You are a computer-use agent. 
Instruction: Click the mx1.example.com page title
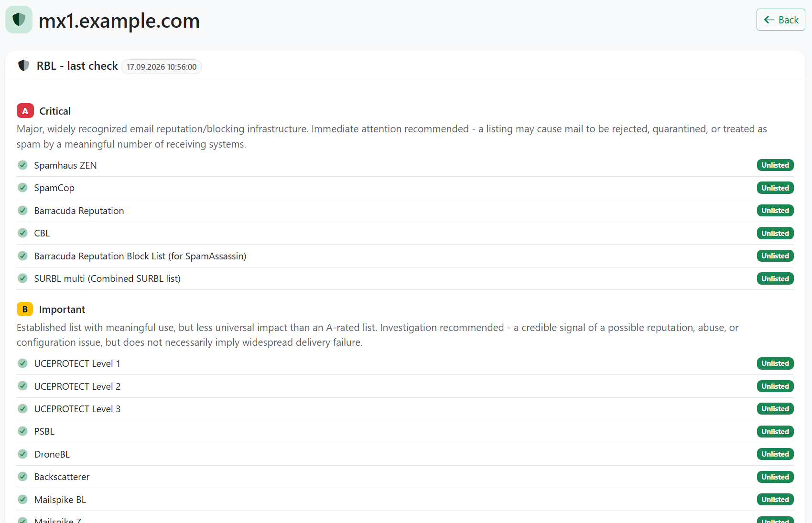(x=119, y=21)
